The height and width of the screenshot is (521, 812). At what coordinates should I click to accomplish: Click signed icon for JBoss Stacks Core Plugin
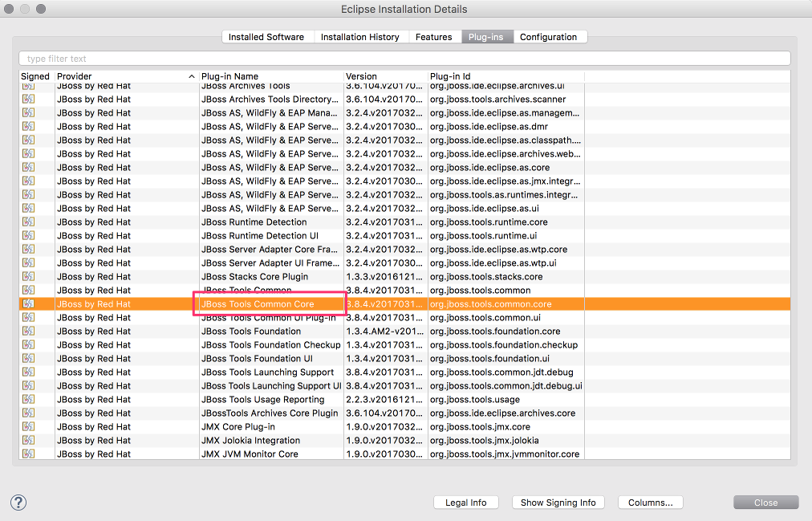[28, 276]
